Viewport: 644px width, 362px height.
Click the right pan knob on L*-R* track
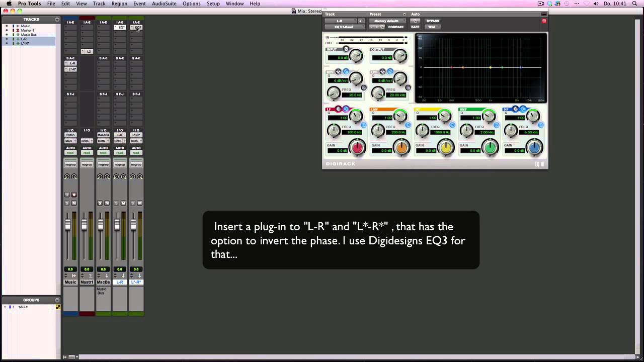pos(140,176)
